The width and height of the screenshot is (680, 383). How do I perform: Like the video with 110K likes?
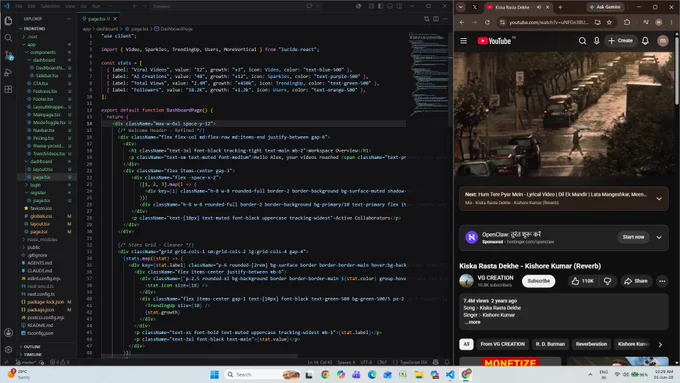582,281
